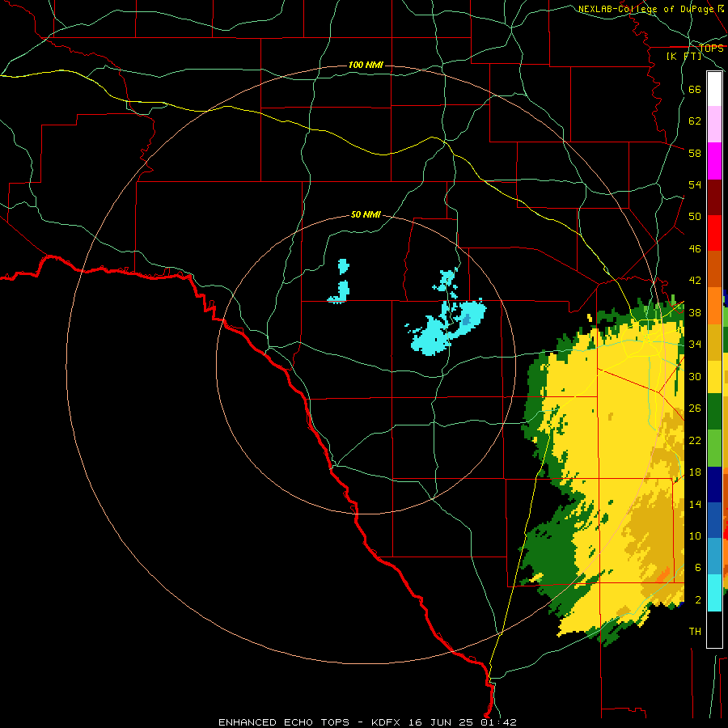Click the 42 value on the legend

pyautogui.click(x=695, y=280)
